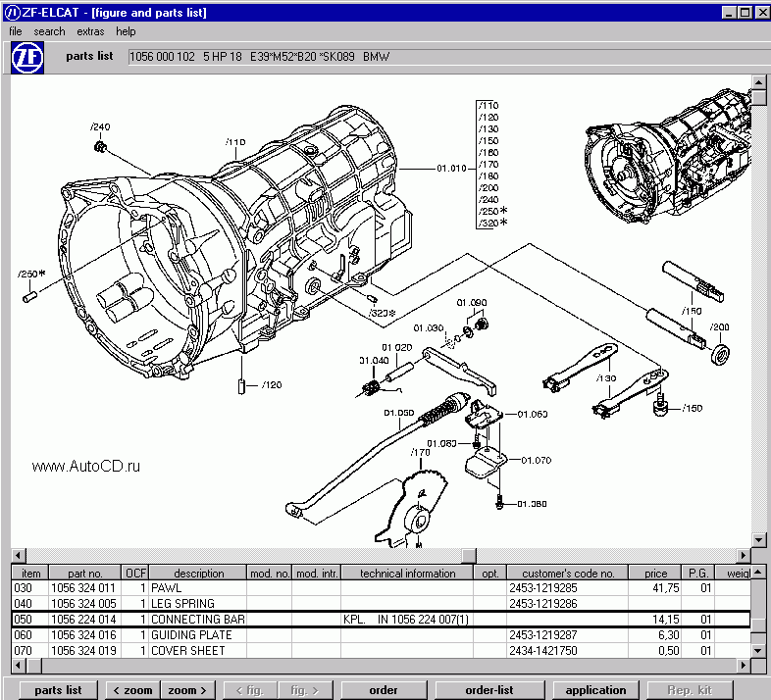This screenshot has width=771, height=700.
Task: Open the order-list button
Action: pyautogui.click(x=489, y=690)
